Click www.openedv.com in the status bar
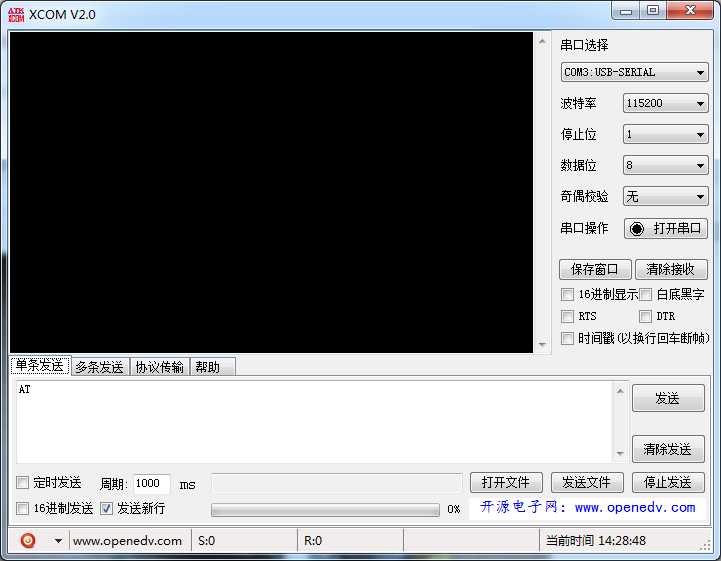Image resolution: width=721 pixels, height=561 pixels. [127, 541]
